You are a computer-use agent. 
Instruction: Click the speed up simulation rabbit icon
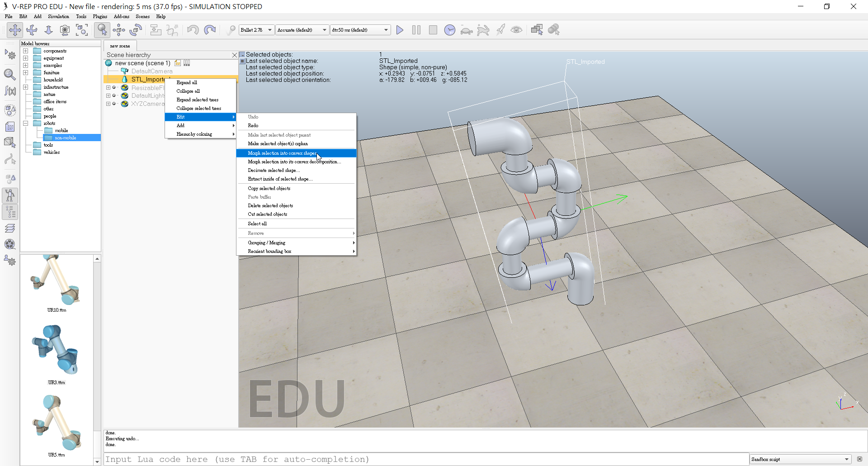(x=483, y=30)
